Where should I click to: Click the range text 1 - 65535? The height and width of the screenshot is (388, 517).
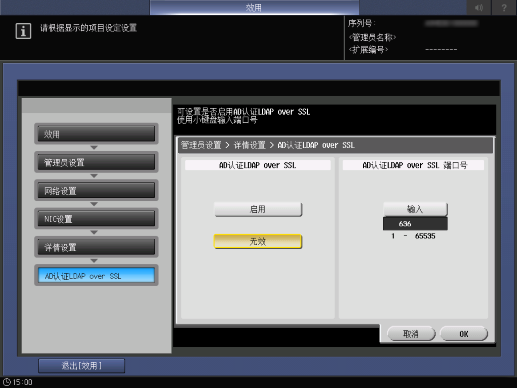[414, 236]
